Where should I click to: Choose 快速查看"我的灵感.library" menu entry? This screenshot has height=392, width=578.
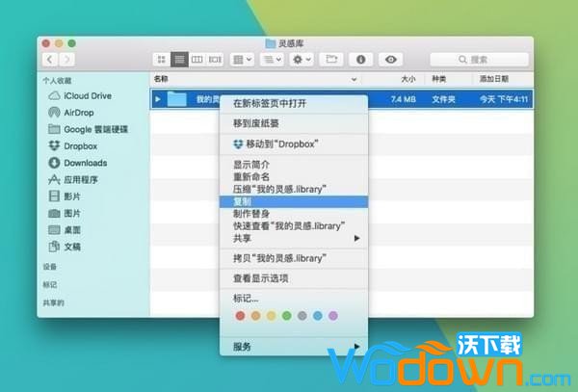294,226
